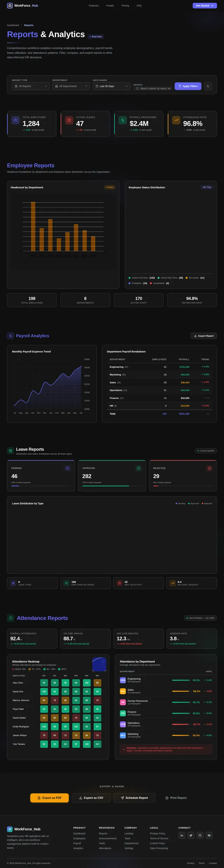Click the Apply Filters button

(188, 86)
